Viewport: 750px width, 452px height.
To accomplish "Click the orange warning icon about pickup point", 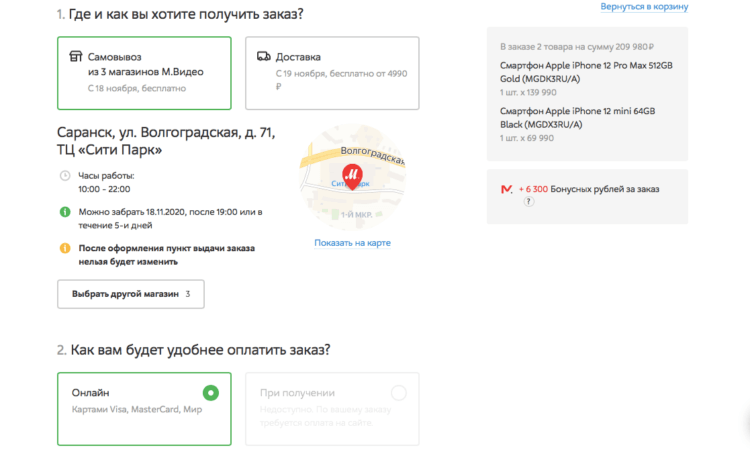I will pyautogui.click(x=65, y=248).
